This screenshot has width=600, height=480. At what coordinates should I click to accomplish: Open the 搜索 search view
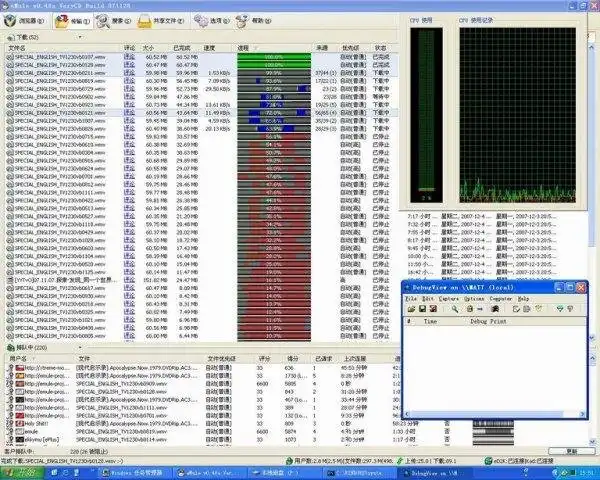pyautogui.click(x=114, y=21)
